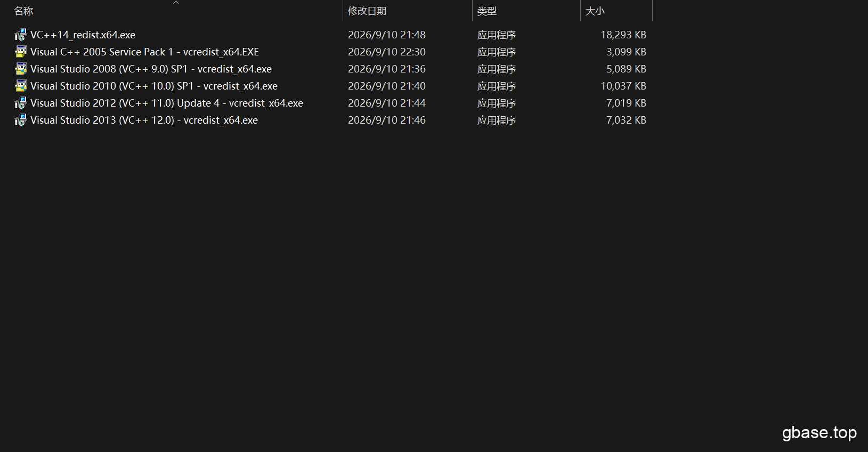Select Visual C++ 2005 Service Pack 1 - vcredist_x64.EXE
The image size is (868, 452).
tap(144, 52)
